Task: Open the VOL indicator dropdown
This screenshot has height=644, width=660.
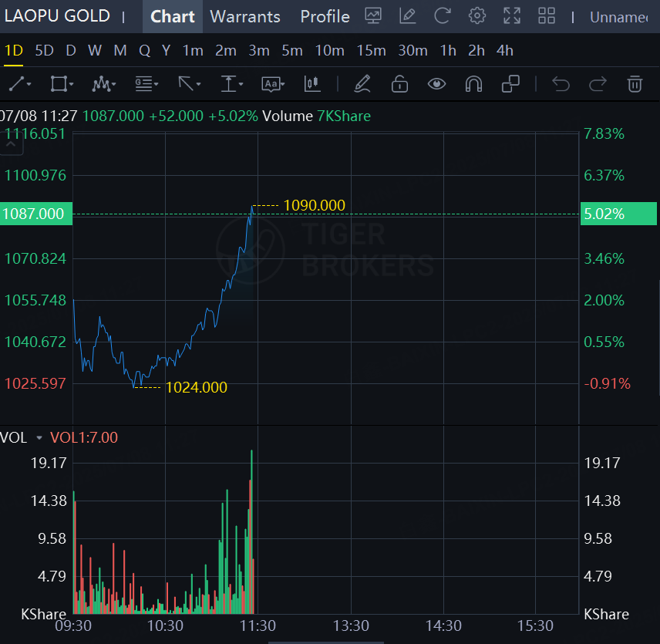Action: point(39,438)
